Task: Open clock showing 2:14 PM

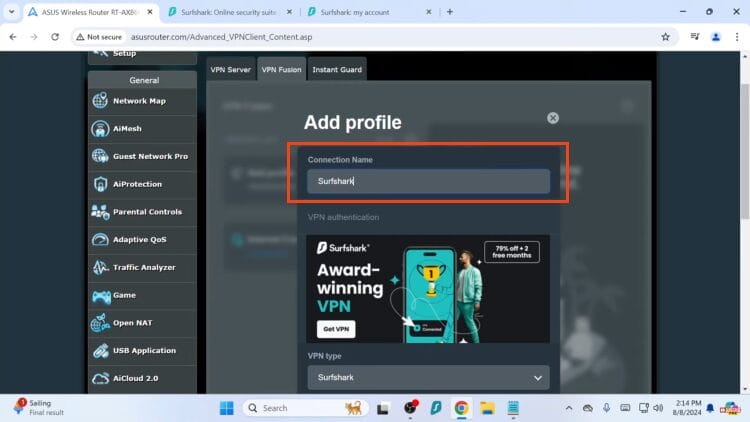Action: 687,408
